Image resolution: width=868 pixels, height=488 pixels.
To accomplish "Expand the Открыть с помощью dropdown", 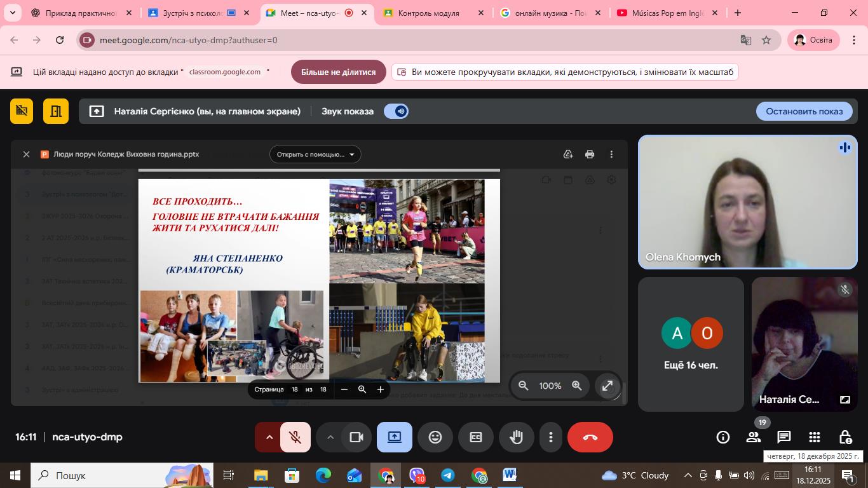I will pyautogui.click(x=315, y=154).
